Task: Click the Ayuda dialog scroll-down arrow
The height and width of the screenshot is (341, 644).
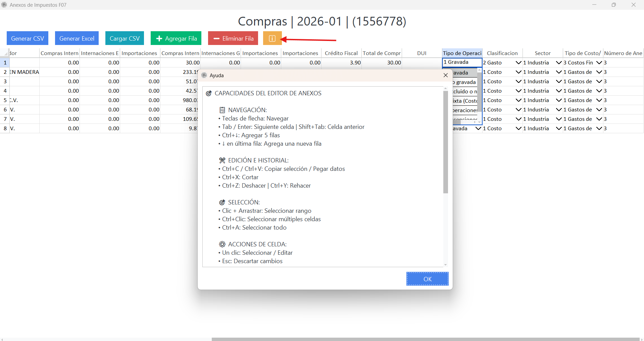Action: pyautogui.click(x=445, y=265)
